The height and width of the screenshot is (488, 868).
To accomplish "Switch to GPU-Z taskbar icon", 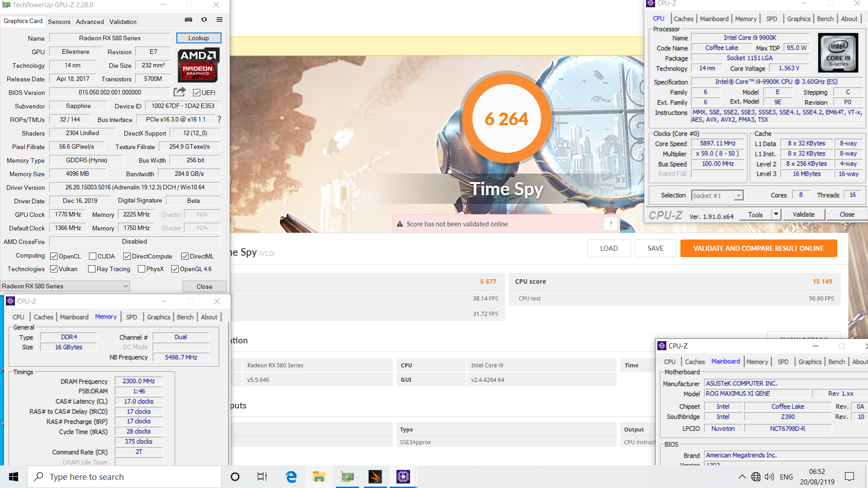I will (347, 477).
